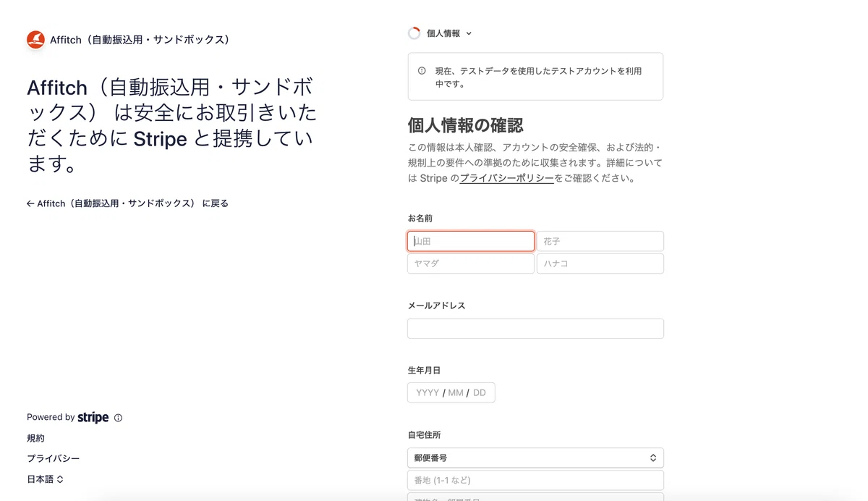
Task: Click the 生年月日 label
Action: click(425, 370)
